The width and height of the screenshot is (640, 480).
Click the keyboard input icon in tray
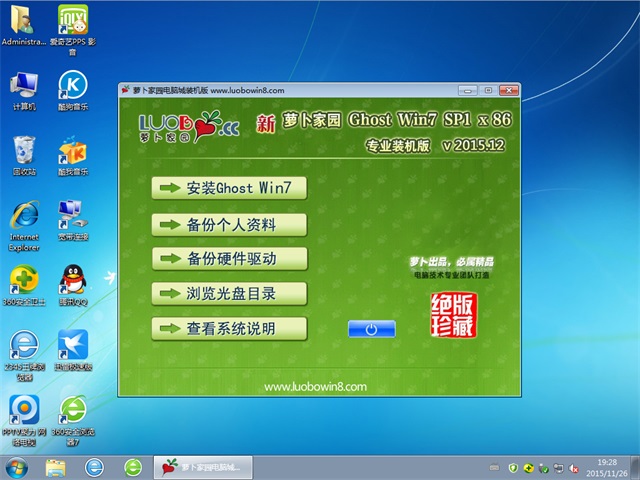click(494, 468)
